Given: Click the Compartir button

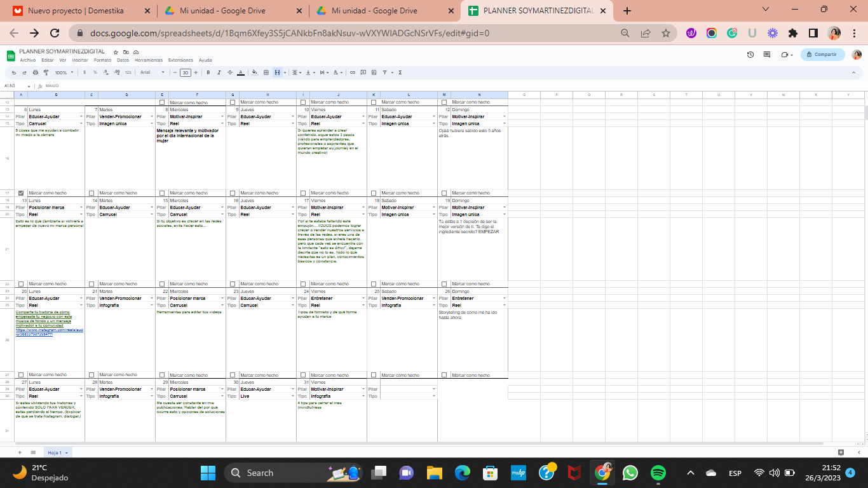Looking at the screenshot, I should click(822, 55).
